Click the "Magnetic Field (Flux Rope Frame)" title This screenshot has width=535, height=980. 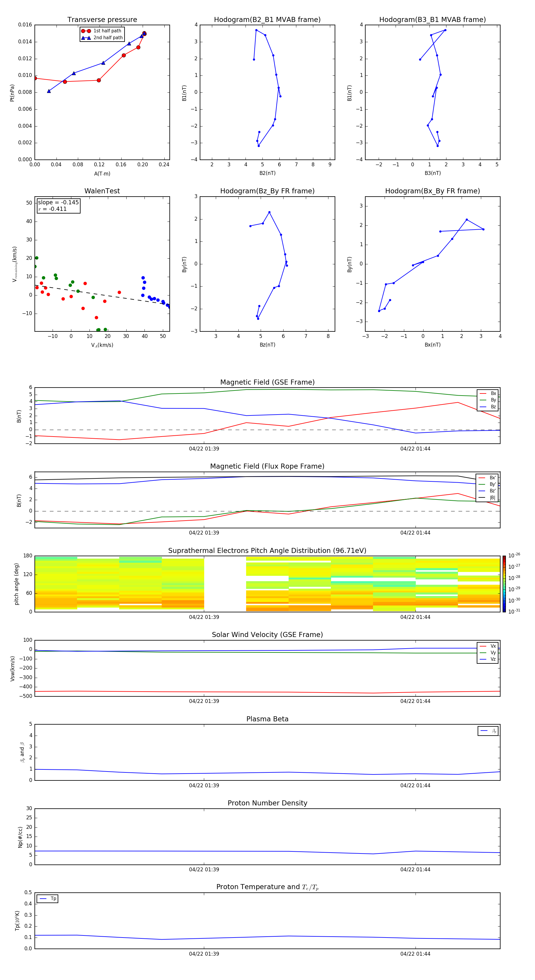267,467
